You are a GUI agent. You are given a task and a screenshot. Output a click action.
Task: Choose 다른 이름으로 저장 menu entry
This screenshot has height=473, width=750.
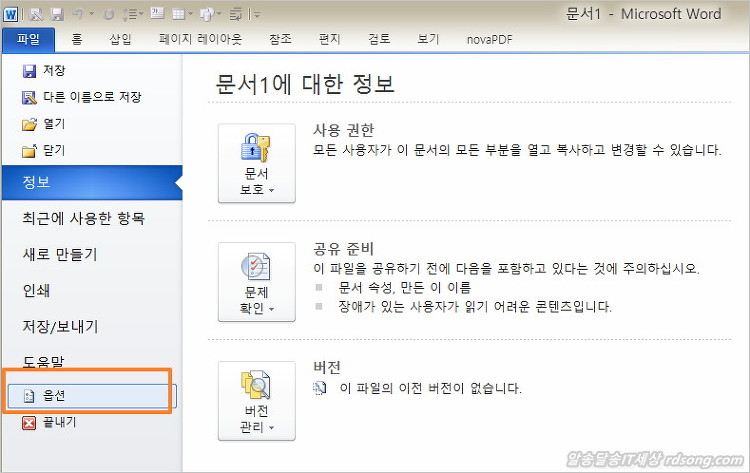click(92, 97)
